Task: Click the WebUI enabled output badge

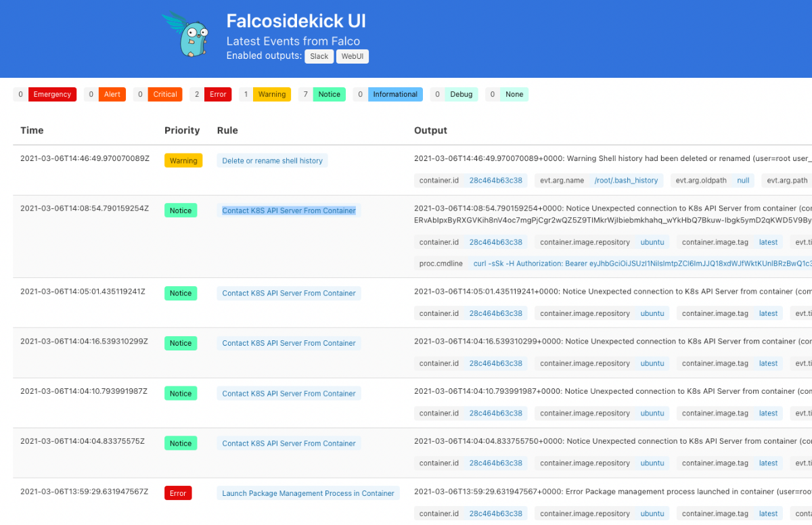Action: [353, 56]
